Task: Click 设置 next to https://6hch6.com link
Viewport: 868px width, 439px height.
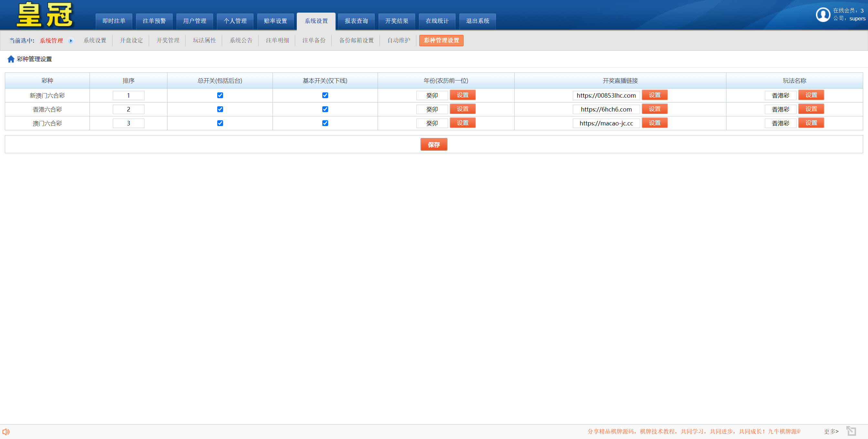Action: (654, 109)
